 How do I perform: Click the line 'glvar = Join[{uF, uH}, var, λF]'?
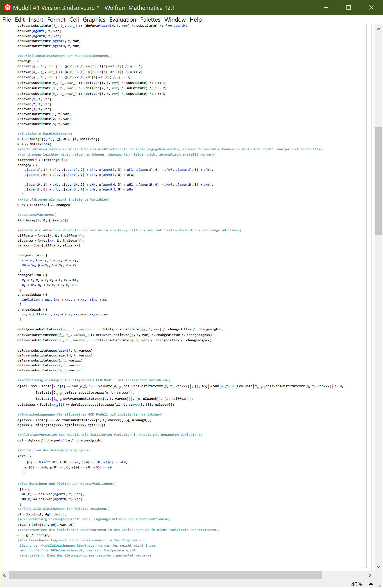pos(46,525)
